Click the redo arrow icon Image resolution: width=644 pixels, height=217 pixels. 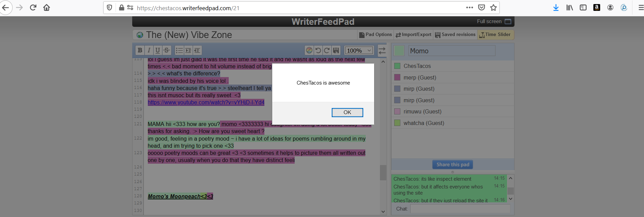tap(327, 50)
